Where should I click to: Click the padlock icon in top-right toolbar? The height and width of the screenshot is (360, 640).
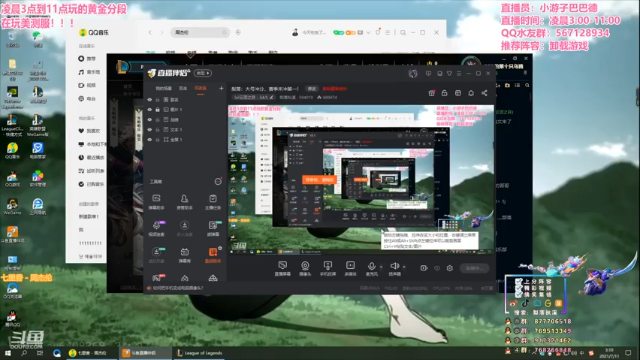[444, 93]
